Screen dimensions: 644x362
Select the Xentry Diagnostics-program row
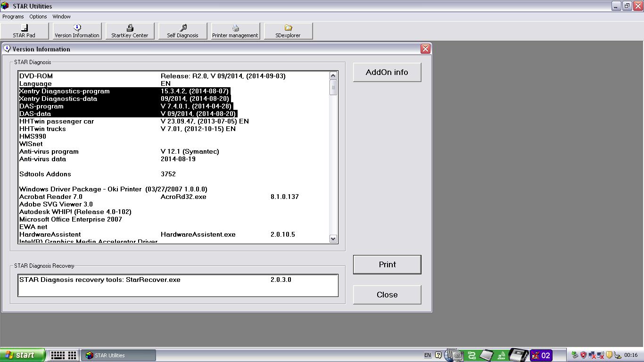173,91
